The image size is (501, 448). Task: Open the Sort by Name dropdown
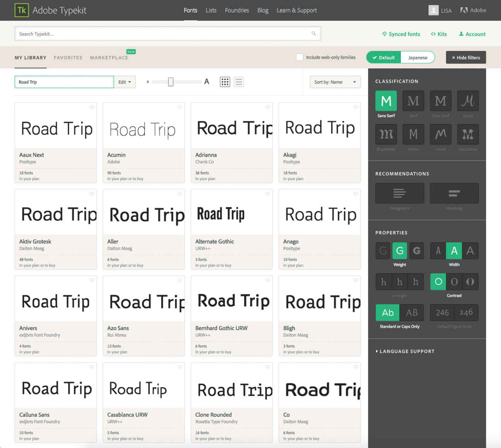click(x=335, y=82)
